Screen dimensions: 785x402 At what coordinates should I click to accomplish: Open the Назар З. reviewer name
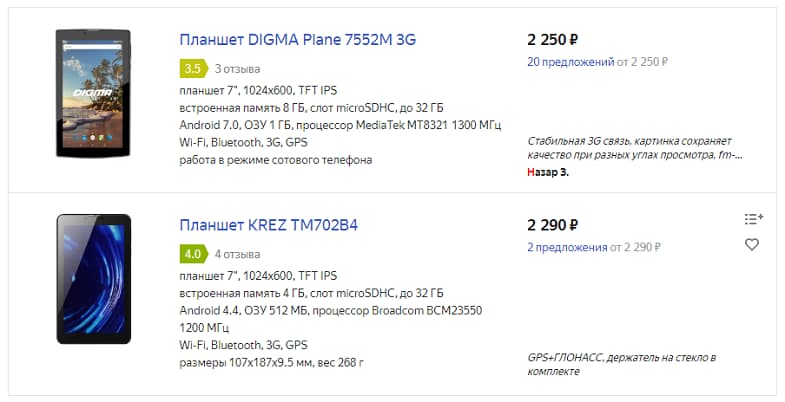pyautogui.click(x=548, y=172)
